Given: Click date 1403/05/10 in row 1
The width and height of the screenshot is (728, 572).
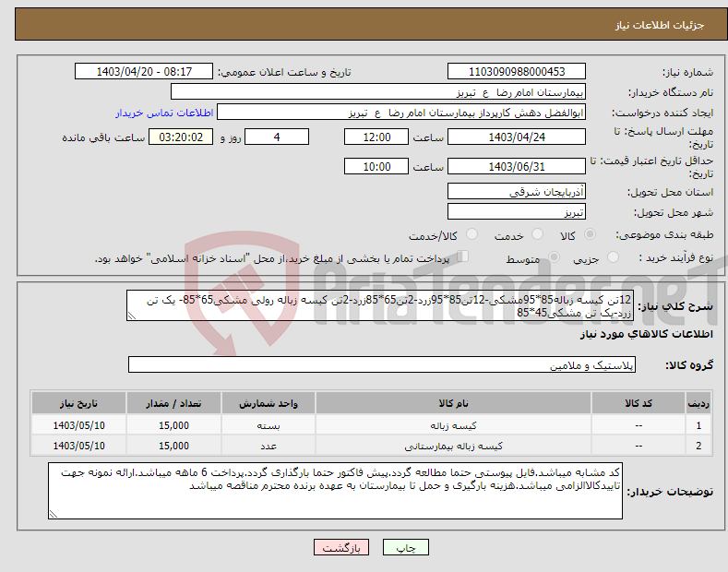Looking at the screenshot, I should click(x=79, y=425).
